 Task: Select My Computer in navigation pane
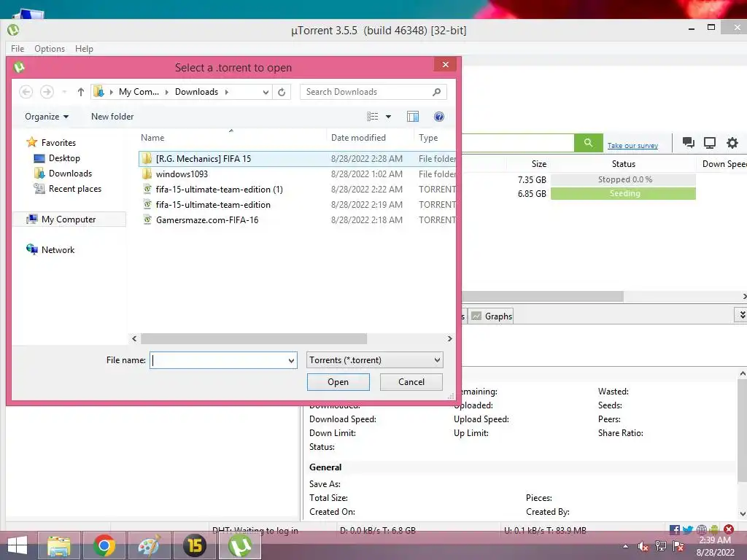point(69,219)
